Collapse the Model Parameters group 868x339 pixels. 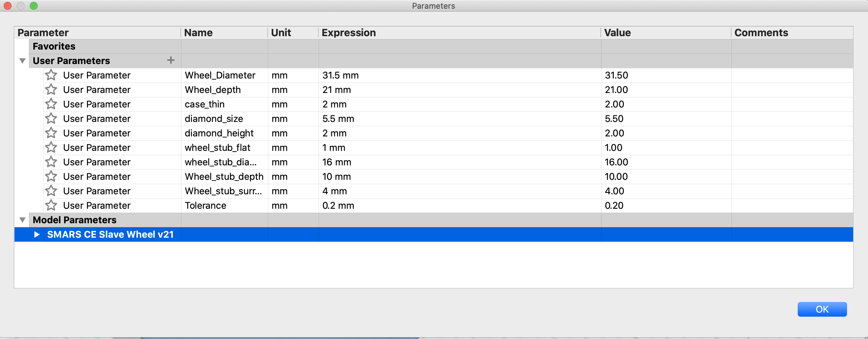(22, 220)
